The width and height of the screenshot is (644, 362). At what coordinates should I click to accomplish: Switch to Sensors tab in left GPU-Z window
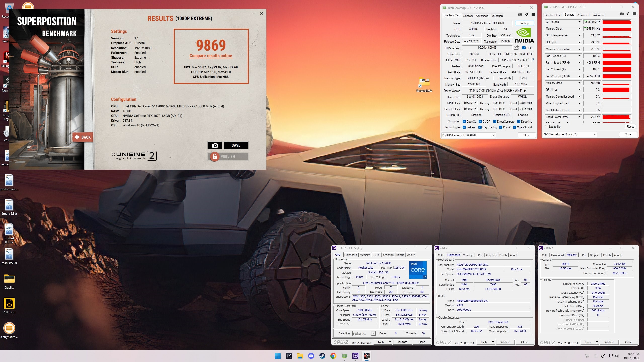point(468,16)
